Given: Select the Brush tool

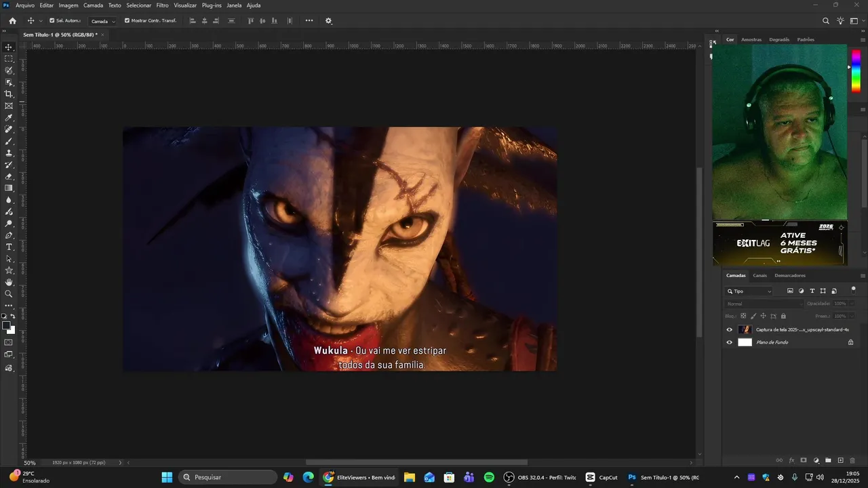Looking at the screenshot, I should click(9, 141).
